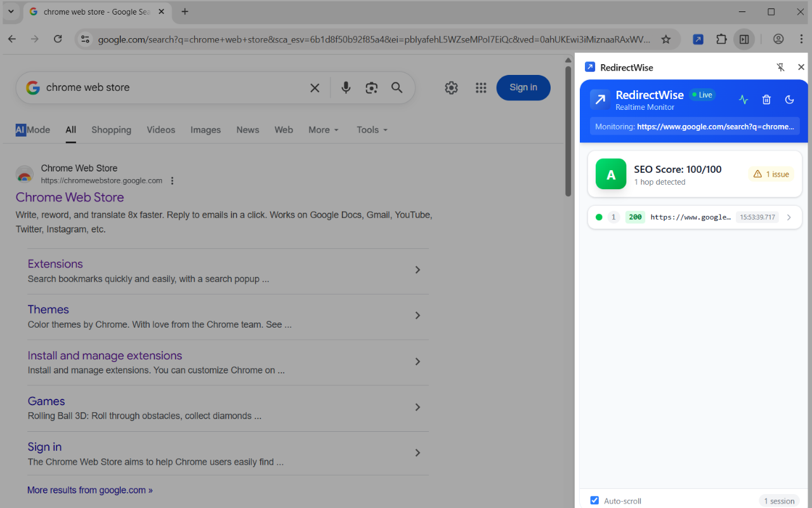The width and height of the screenshot is (812, 508).
Task: Clear the search box text
Action: 315,88
